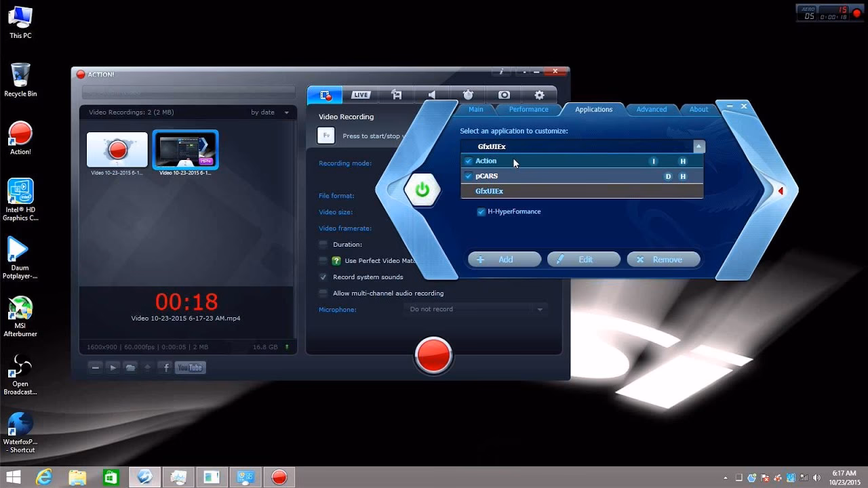Switch to the Advanced tab
The image size is (868, 488).
tap(651, 109)
